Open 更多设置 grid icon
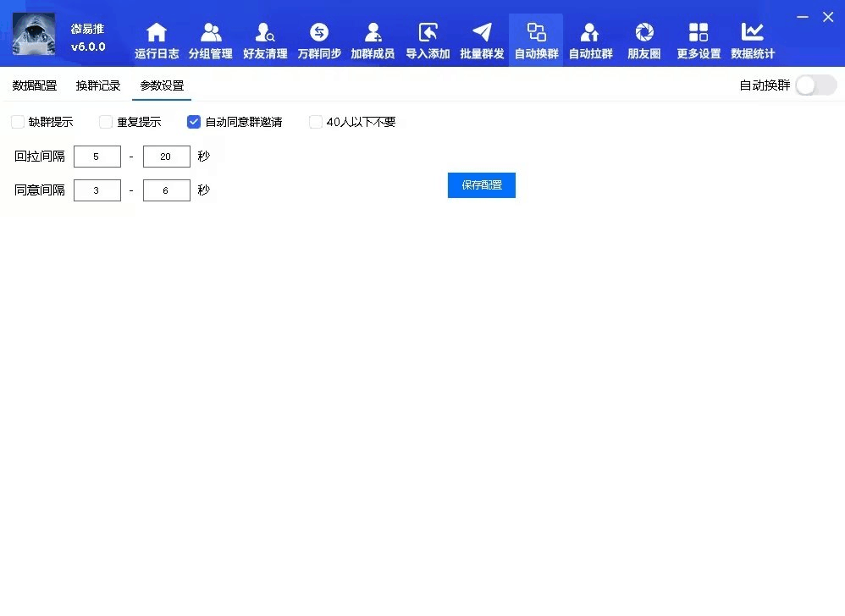This screenshot has width=845, height=616. pos(699,34)
